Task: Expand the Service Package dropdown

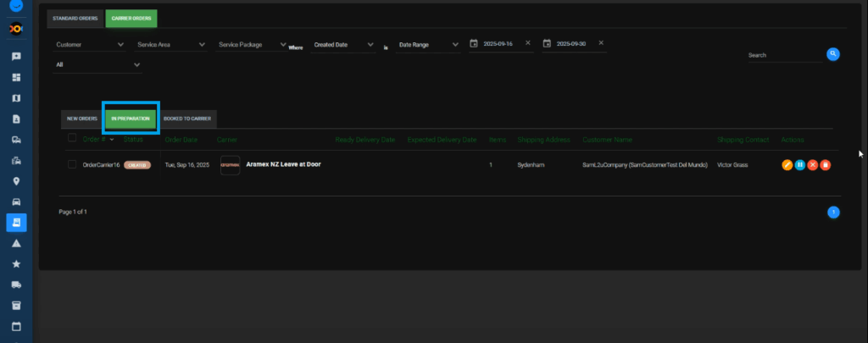Action: point(252,44)
